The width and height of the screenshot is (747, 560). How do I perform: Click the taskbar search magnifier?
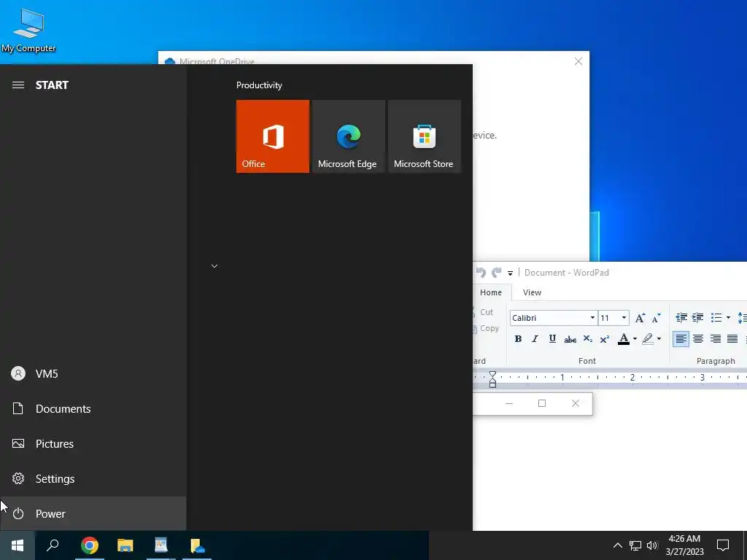tap(53, 545)
